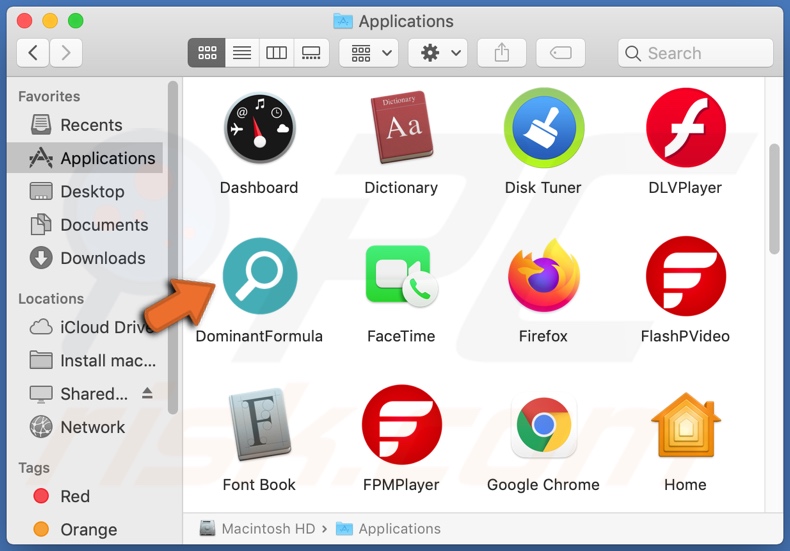Switch to icon view mode

[207, 53]
